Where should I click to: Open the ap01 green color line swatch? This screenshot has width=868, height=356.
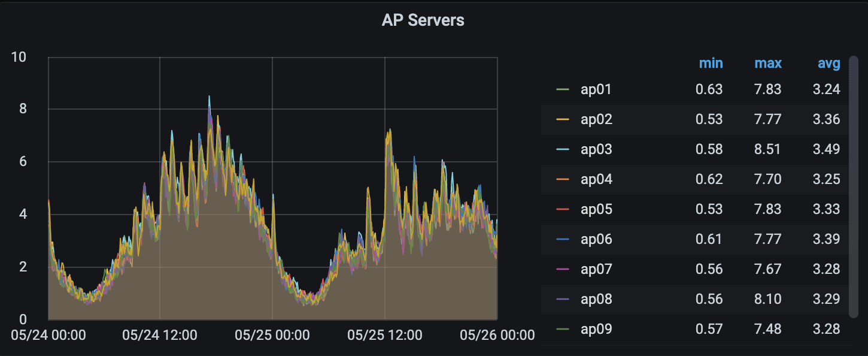point(562,90)
